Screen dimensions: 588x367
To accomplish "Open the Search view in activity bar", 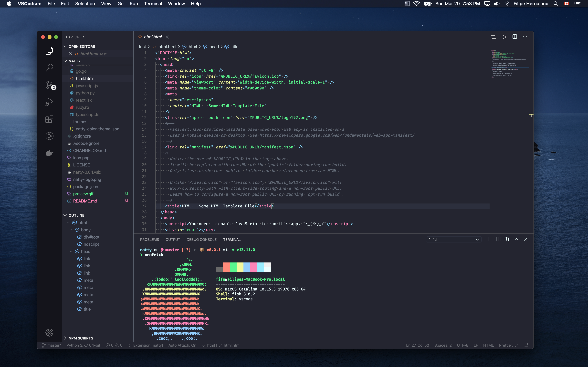I will 49,68.
